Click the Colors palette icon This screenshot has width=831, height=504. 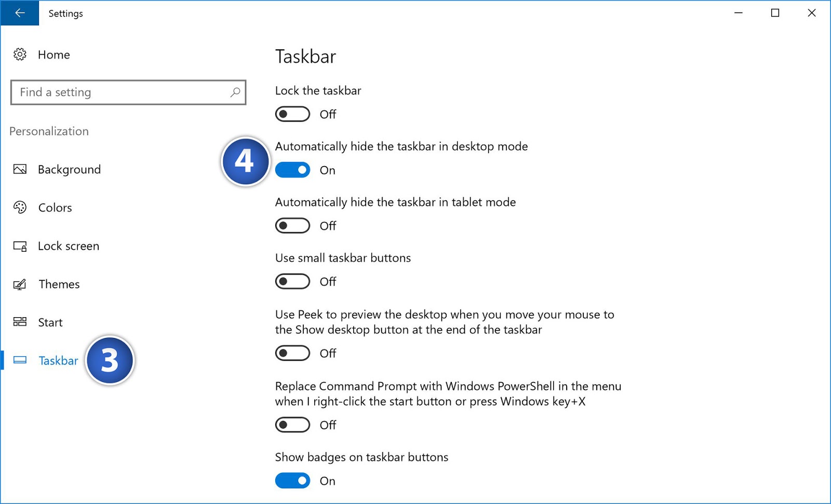click(20, 208)
